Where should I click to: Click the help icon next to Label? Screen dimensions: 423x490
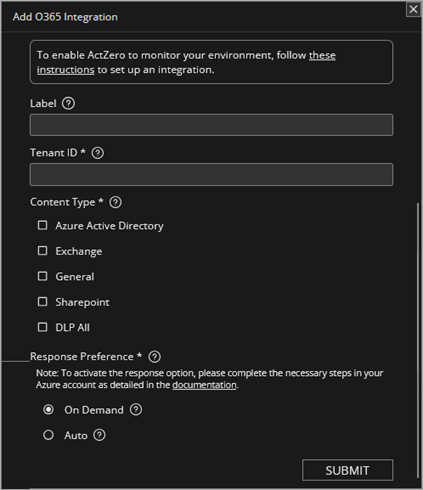[x=68, y=103]
